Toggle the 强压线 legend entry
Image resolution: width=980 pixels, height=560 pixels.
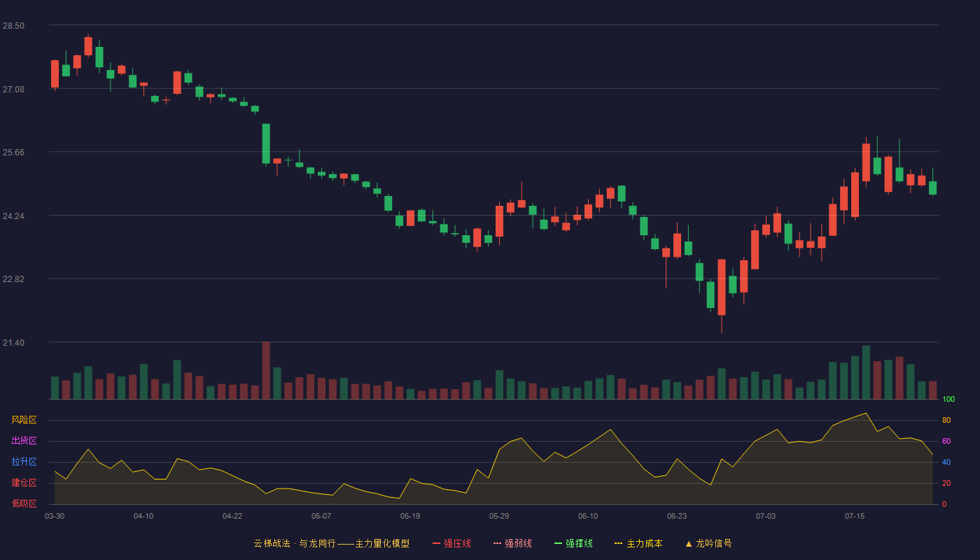451,543
